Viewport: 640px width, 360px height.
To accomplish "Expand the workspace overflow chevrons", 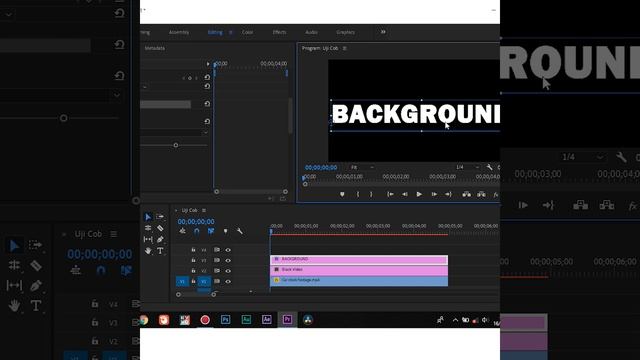I will (x=383, y=32).
